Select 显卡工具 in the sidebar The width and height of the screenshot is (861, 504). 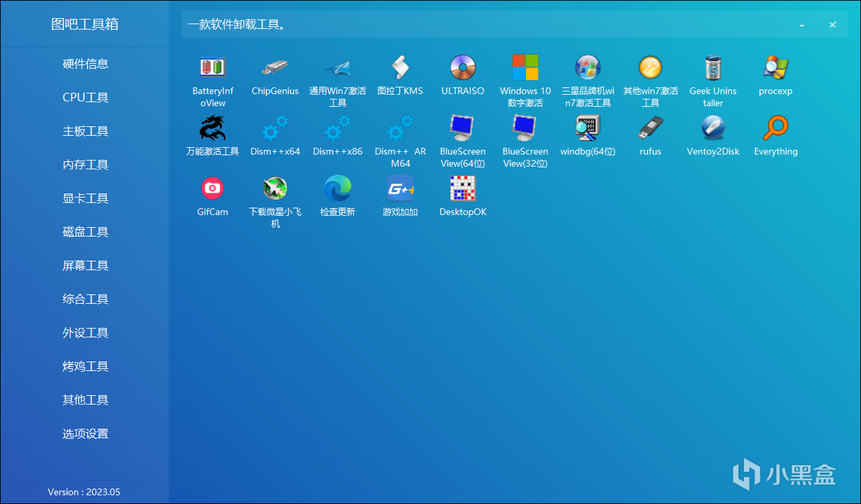(85, 198)
